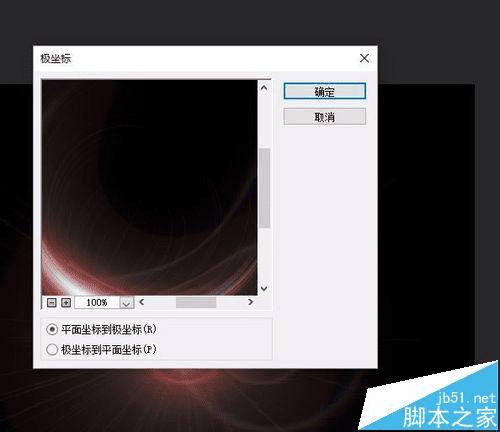
Task: Close the 极坐标 dialog window
Action: click(x=364, y=58)
